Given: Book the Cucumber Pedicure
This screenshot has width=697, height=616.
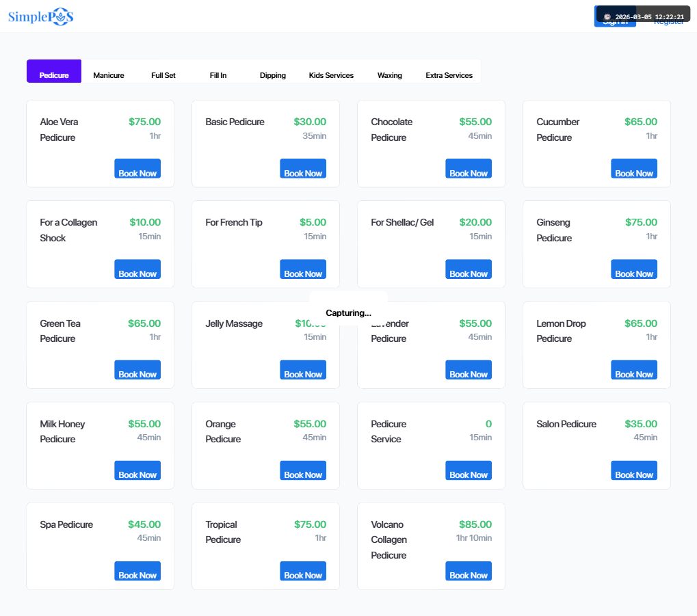Looking at the screenshot, I should click(634, 168).
